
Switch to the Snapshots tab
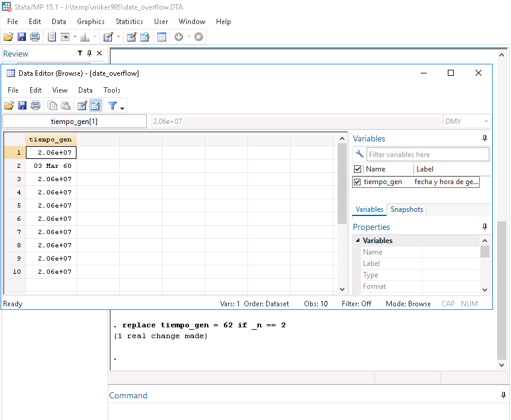click(407, 209)
